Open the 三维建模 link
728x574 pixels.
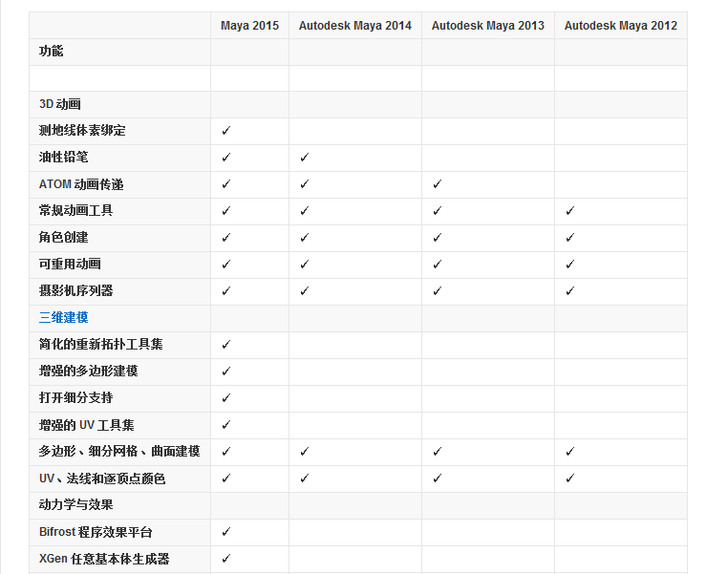click(64, 318)
